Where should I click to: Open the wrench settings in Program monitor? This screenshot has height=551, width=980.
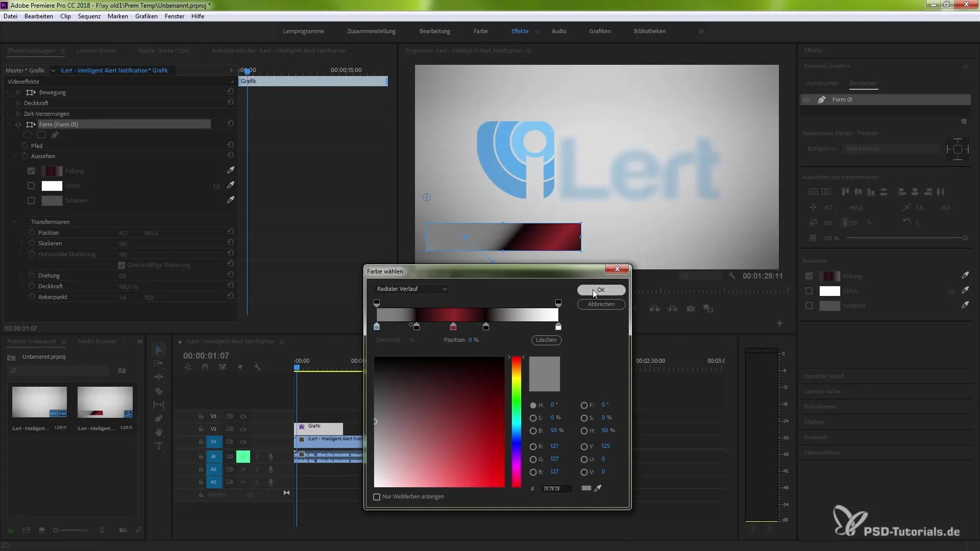732,275
